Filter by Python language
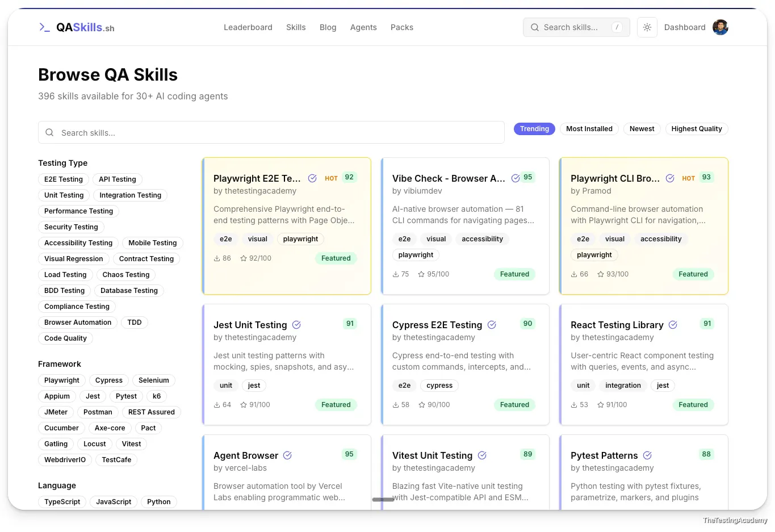775x532 pixels. (x=159, y=502)
